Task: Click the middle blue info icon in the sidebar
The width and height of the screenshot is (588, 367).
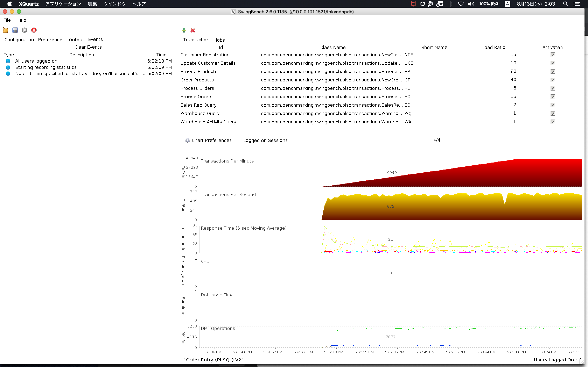Action: coord(8,67)
